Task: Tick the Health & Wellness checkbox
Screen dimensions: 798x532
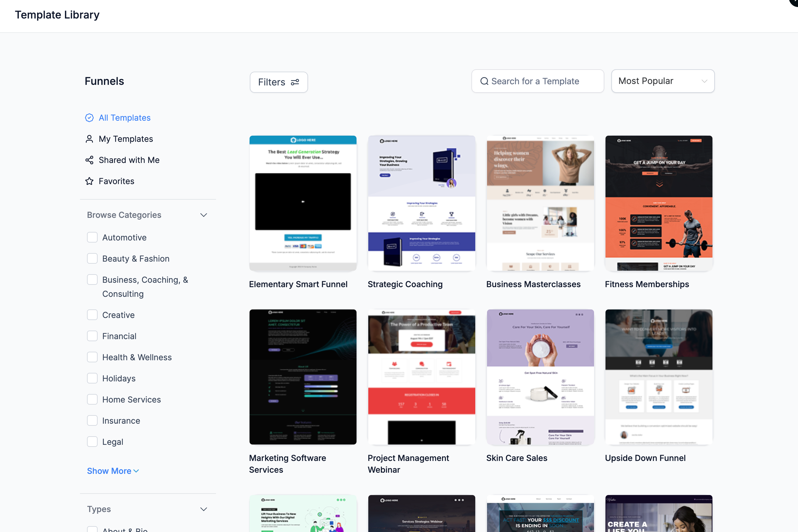Action: [92, 357]
